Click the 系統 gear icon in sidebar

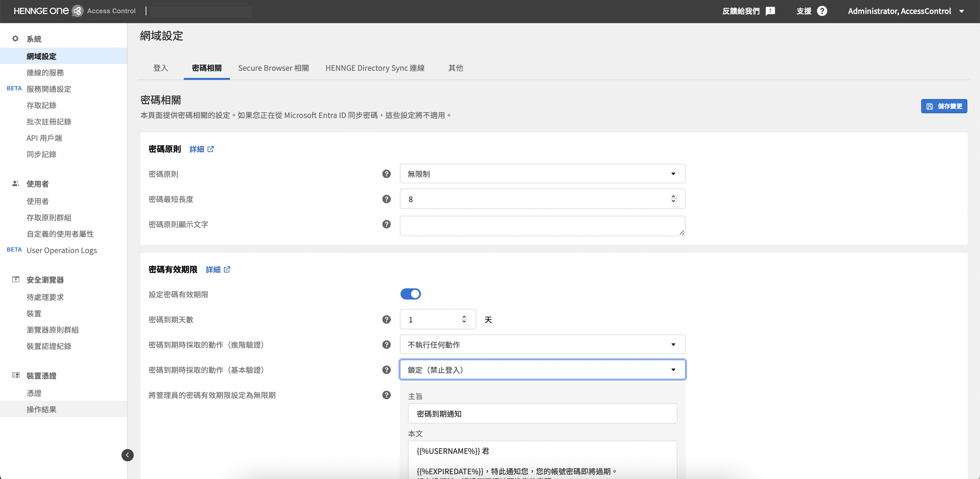(x=15, y=38)
